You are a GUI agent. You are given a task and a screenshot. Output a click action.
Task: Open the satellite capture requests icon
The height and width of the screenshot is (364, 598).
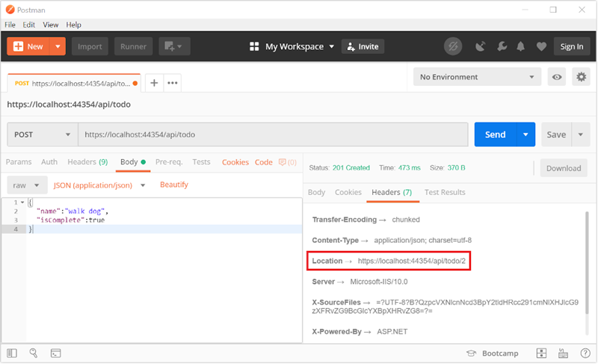479,46
